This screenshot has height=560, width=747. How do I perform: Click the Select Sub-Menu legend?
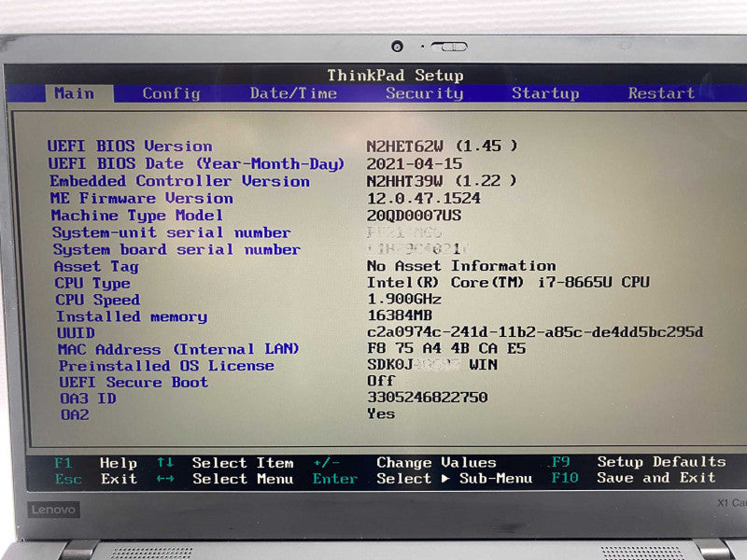(x=454, y=478)
